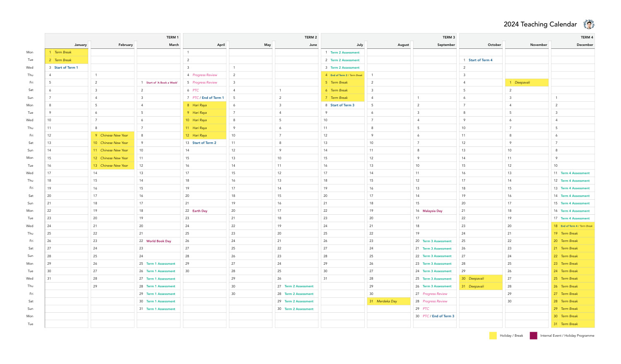The height and width of the screenshot is (364, 621).
Task: Click the July month header
Action: point(360,45)
